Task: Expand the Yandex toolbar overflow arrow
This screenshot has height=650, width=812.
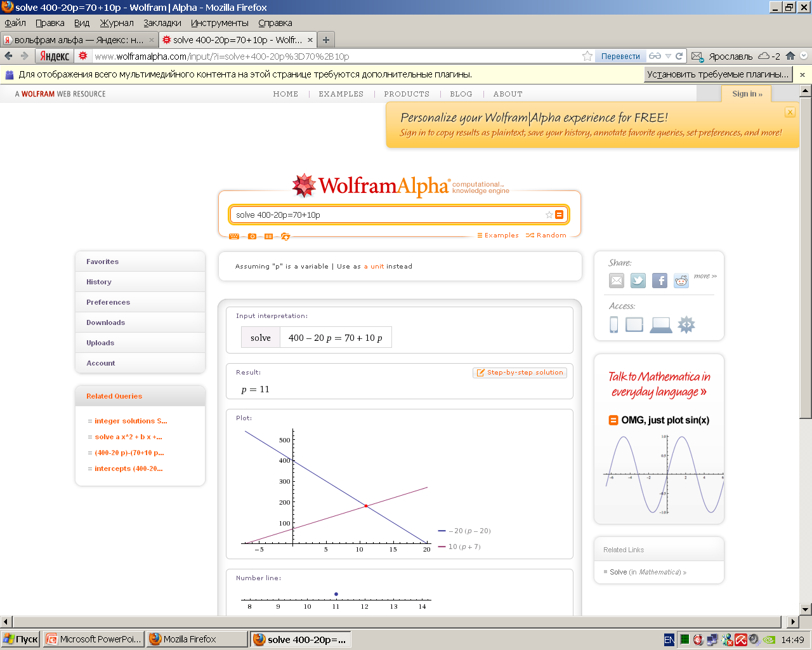Action: [804, 56]
